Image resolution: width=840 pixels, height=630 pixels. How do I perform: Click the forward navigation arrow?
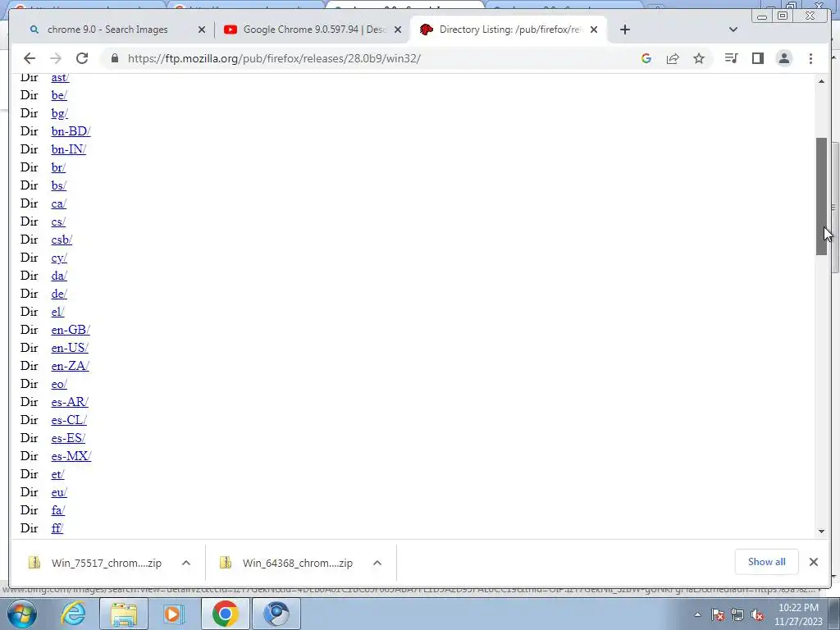pyautogui.click(x=56, y=58)
